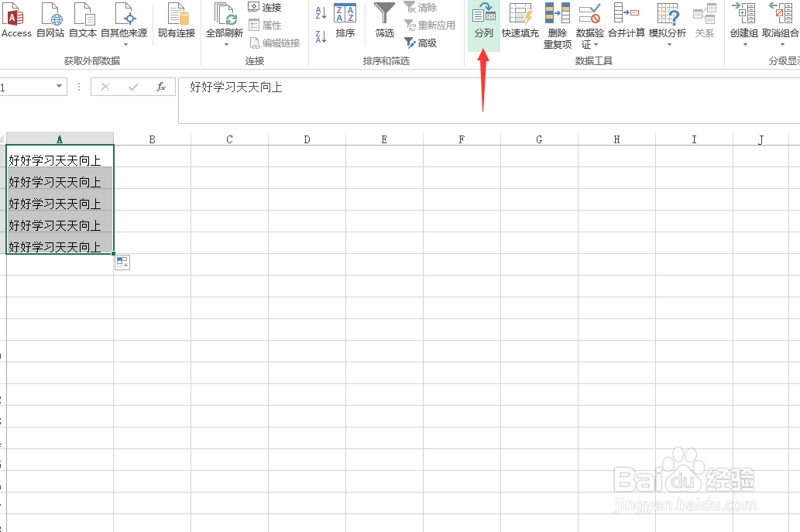Select column E header
This screenshot has height=532, width=800.
[x=384, y=139]
